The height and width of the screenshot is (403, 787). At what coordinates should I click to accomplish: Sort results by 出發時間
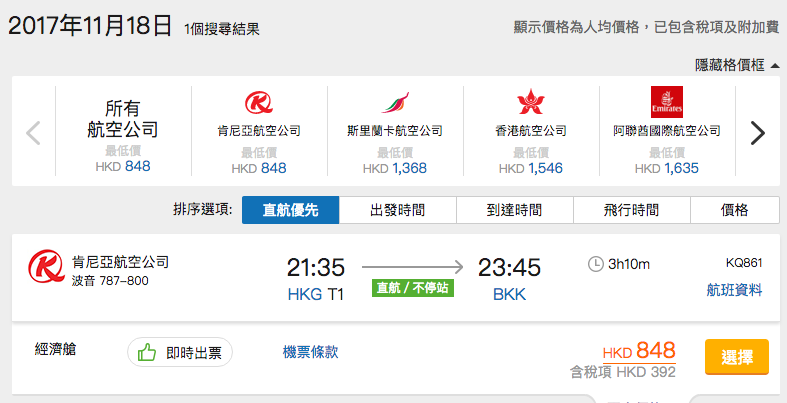(398, 210)
